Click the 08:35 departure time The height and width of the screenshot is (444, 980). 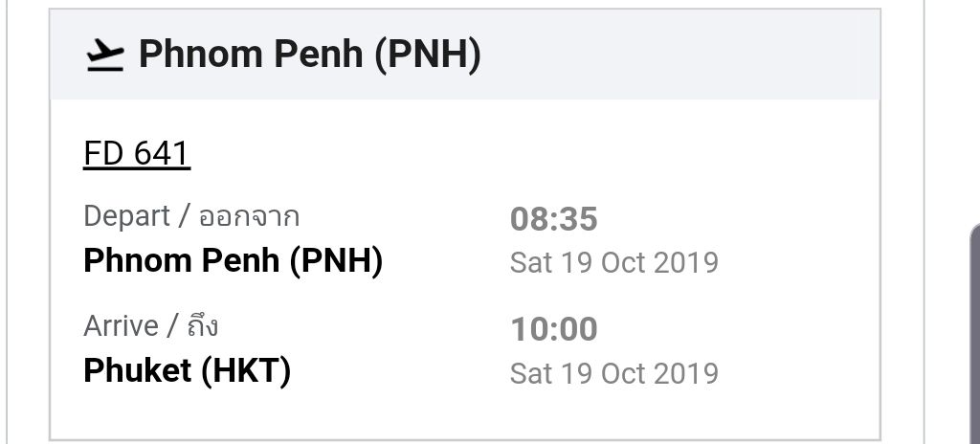pyautogui.click(x=554, y=219)
